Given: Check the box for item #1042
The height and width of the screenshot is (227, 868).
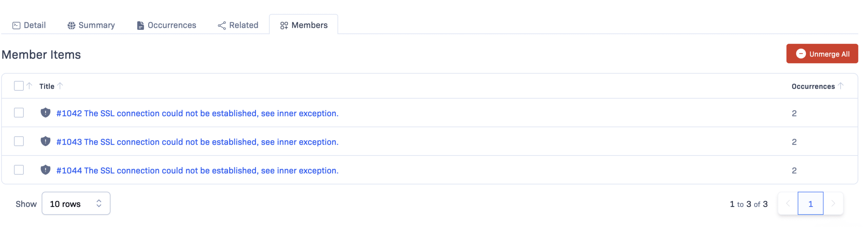Looking at the screenshot, I should pos(19,113).
